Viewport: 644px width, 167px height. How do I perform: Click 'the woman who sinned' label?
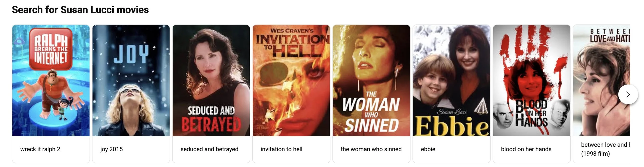click(x=371, y=149)
